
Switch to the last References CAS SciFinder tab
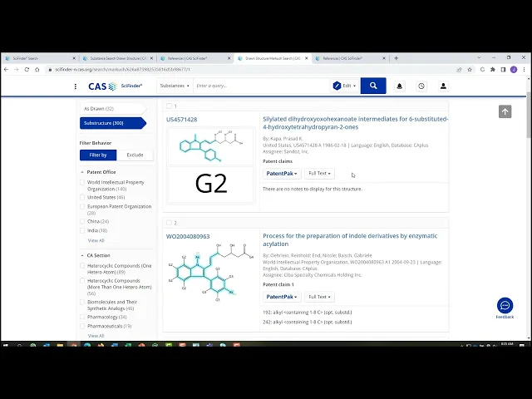(x=350, y=58)
